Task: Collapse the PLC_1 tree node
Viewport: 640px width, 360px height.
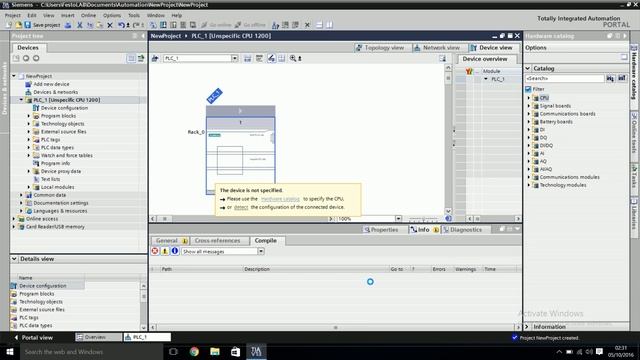Action: 21,100
